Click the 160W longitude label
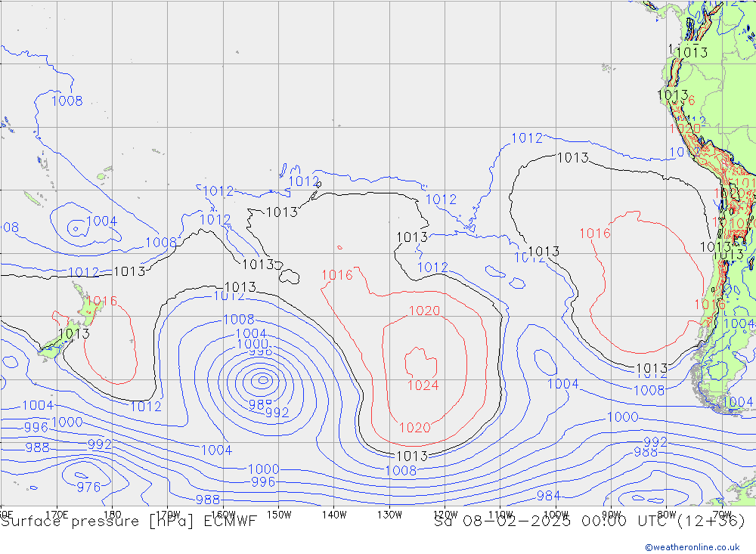The image size is (756, 554). 223,515
